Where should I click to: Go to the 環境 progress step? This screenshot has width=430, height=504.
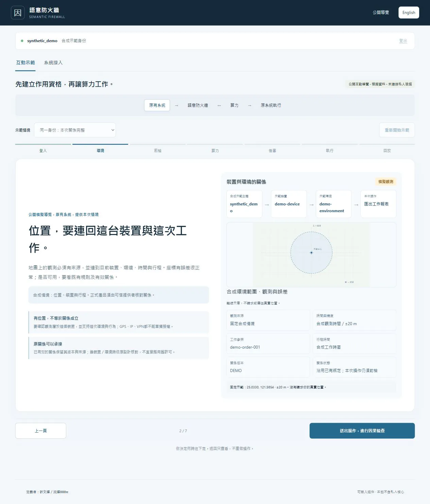point(100,148)
